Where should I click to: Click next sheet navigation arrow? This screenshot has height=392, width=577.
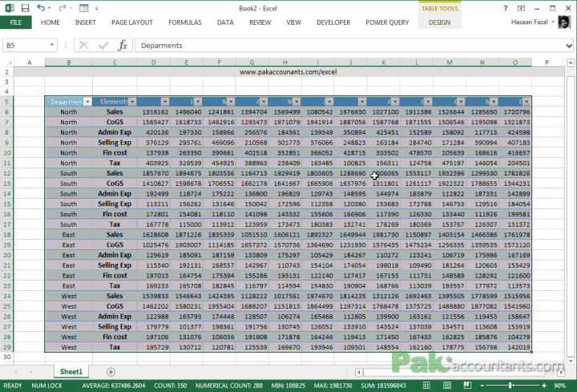(x=30, y=372)
